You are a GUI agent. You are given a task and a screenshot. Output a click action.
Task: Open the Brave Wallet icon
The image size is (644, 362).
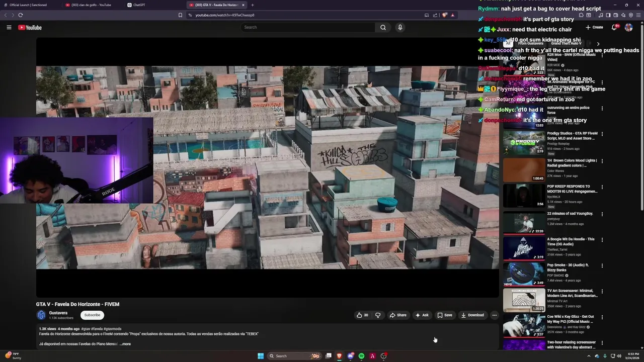(616, 15)
